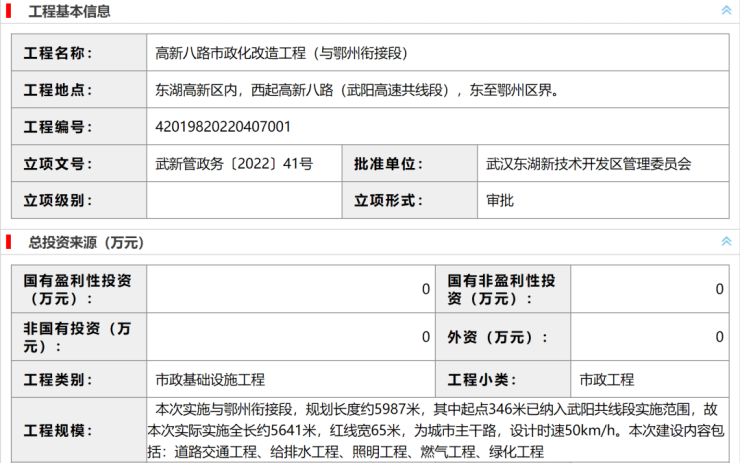This screenshot has width=740, height=463.
Task: Click the 国有盈利性投资 amount field
Action: click(290, 289)
